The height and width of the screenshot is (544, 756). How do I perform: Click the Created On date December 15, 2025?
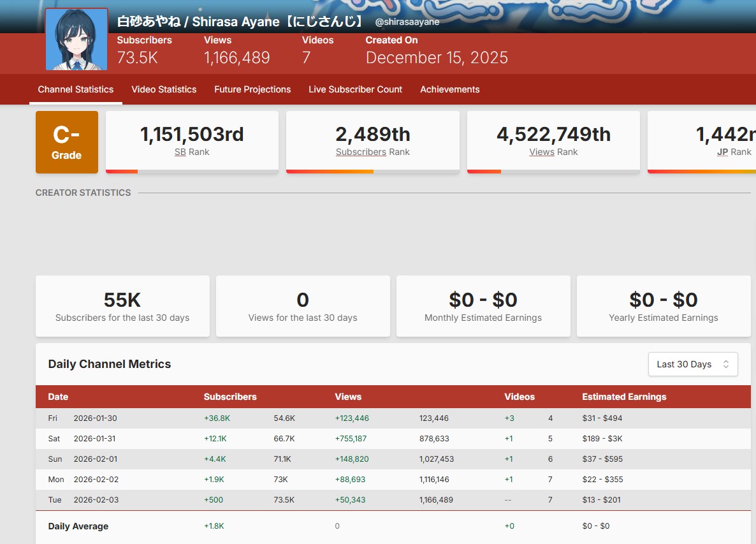437,58
